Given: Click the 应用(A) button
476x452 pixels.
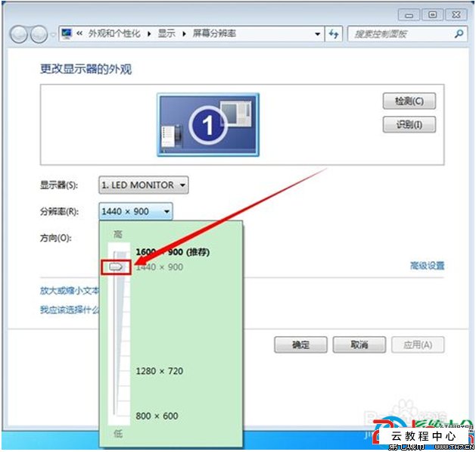Looking at the screenshot, I should (418, 344).
